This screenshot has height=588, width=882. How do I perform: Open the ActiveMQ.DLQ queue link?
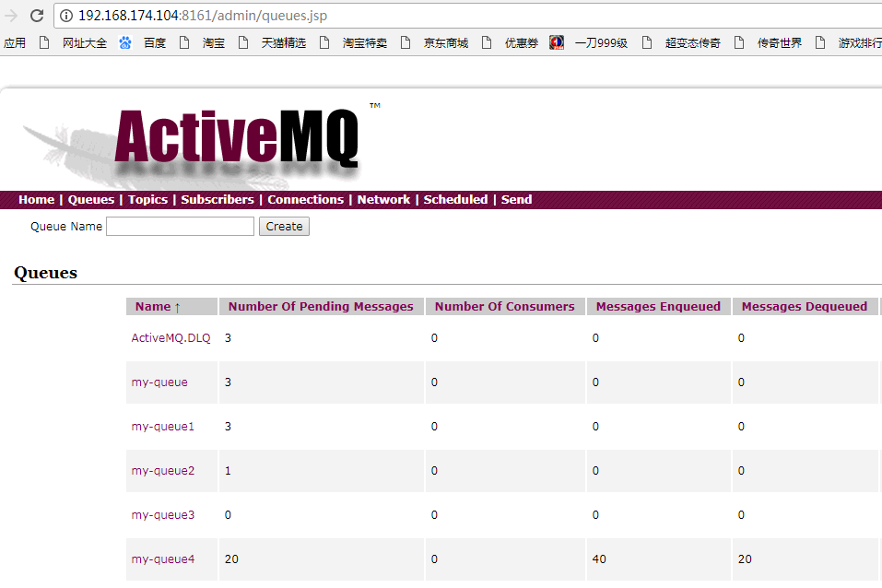pos(171,338)
